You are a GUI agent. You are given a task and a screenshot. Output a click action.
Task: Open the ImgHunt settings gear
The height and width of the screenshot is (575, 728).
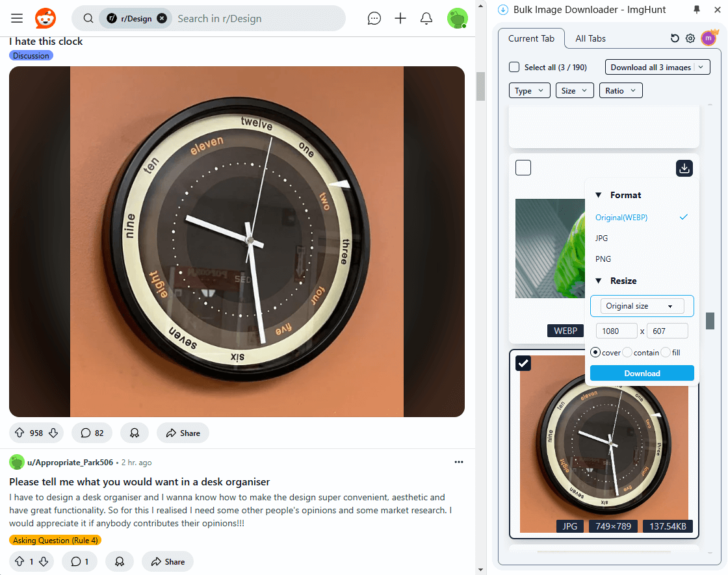pyautogui.click(x=690, y=38)
